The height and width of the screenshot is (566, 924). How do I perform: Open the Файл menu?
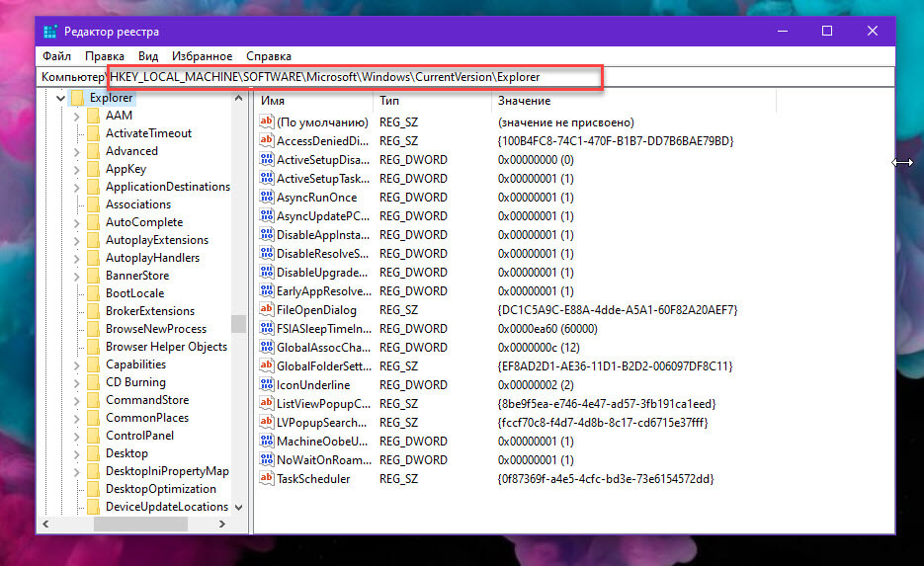(x=56, y=56)
